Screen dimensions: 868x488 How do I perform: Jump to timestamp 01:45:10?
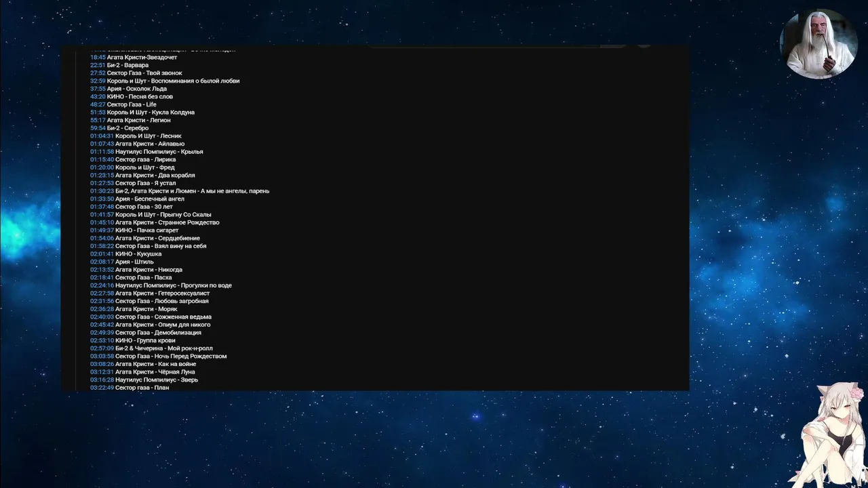click(x=102, y=223)
